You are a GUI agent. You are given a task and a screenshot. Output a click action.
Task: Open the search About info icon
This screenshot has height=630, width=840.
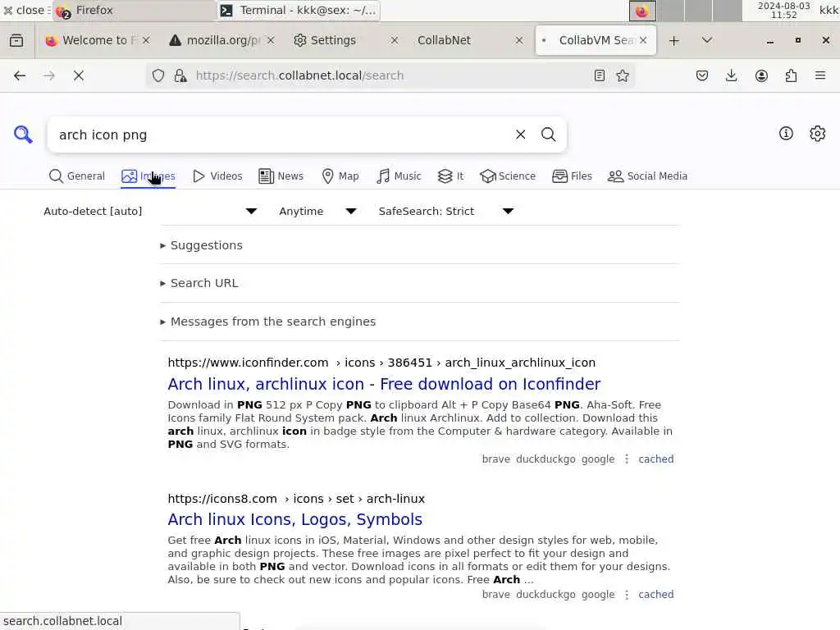tap(786, 134)
